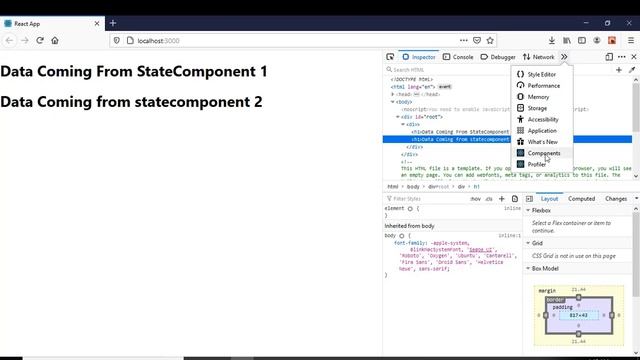Open the Home page button
The image size is (640, 360).
coord(55,40)
